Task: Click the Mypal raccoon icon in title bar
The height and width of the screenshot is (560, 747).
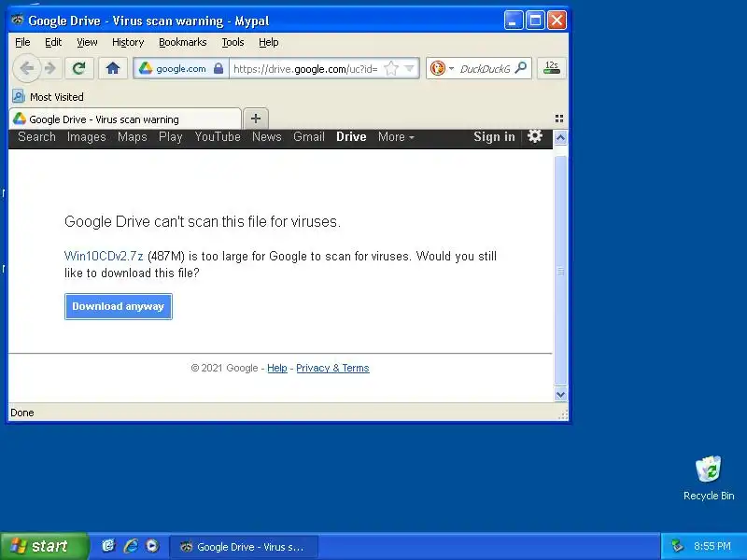Action: tap(18, 20)
